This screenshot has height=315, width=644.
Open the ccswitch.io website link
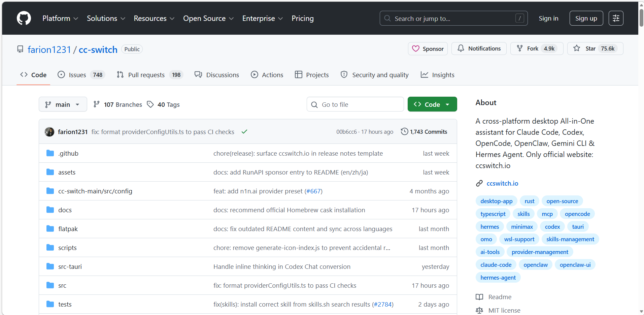[x=502, y=183]
